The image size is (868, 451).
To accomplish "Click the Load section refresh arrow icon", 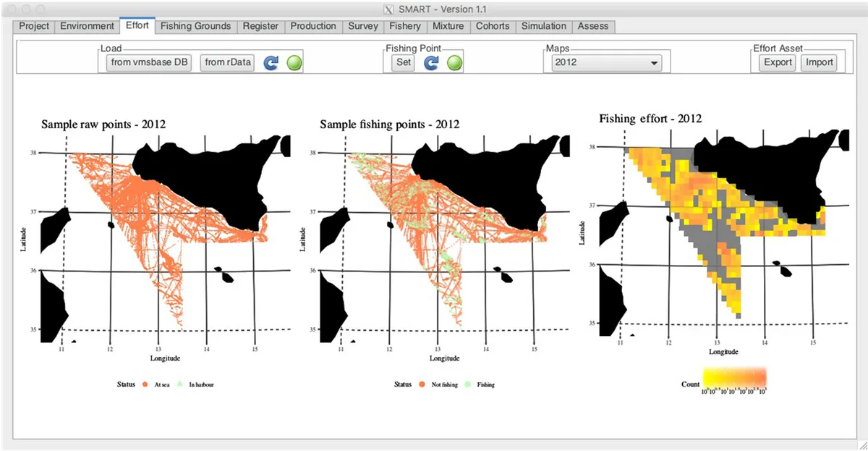I will (x=271, y=63).
